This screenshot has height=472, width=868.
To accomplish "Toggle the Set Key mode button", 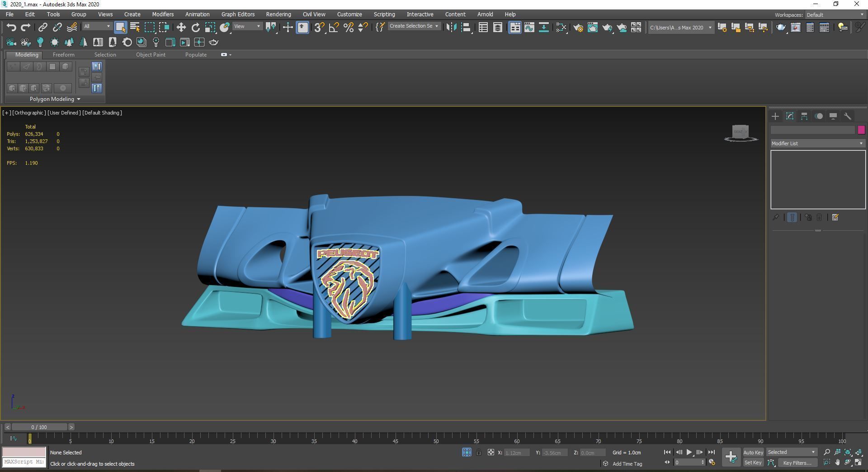I will tap(753, 462).
